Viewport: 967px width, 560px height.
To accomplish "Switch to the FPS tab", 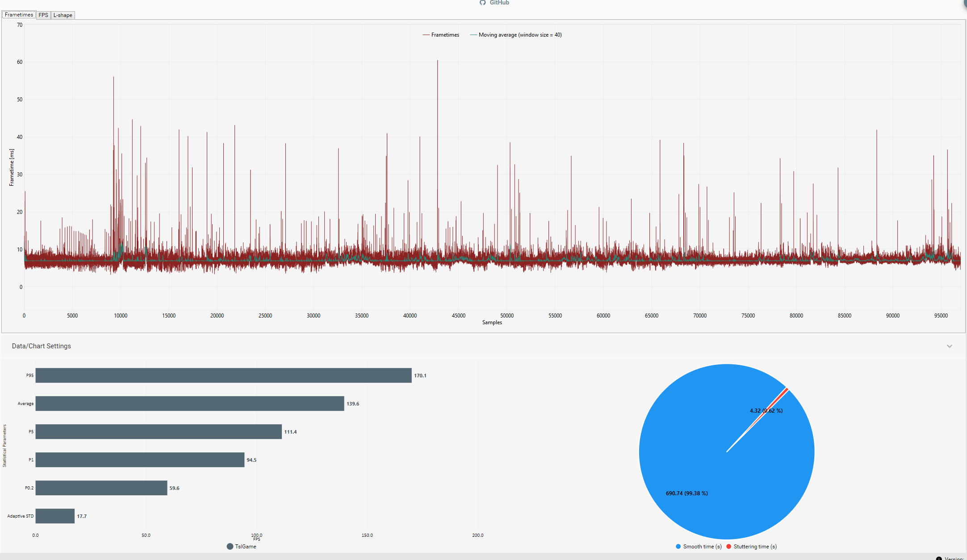I will tap(43, 15).
